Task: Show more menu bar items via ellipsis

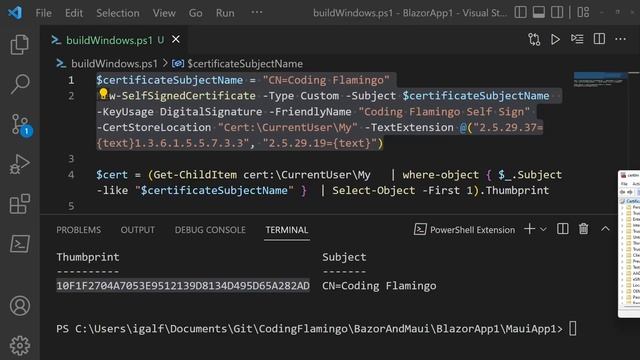Action: [x=257, y=12]
